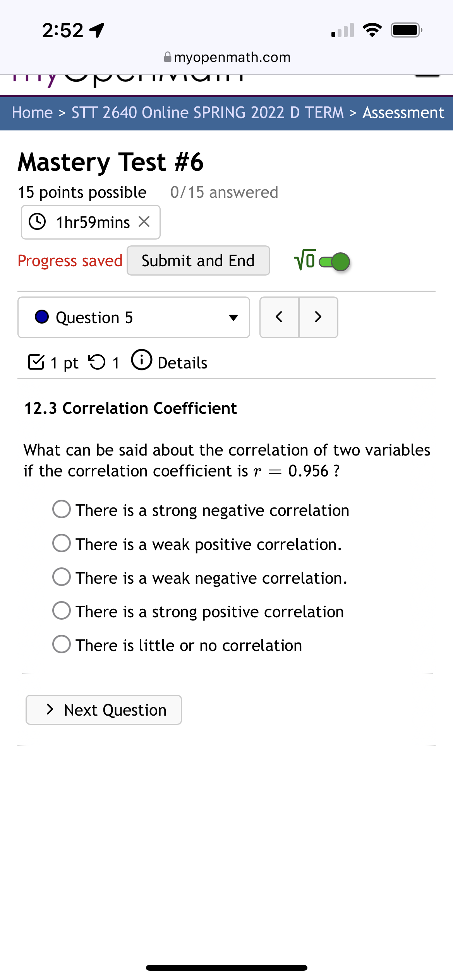Screen dimensions: 453x980
Task: Tap the myopenmath.com address bar
Action: click(232, 57)
